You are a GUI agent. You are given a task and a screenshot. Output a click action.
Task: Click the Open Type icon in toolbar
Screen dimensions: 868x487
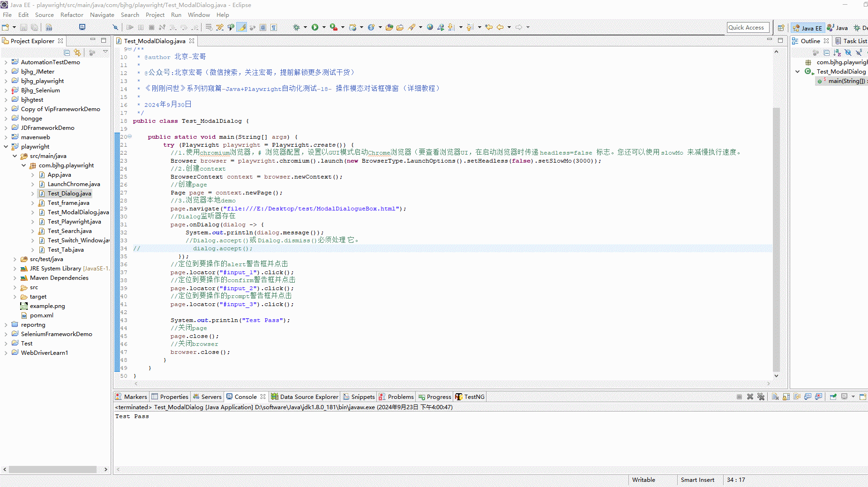(x=389, y=27)
